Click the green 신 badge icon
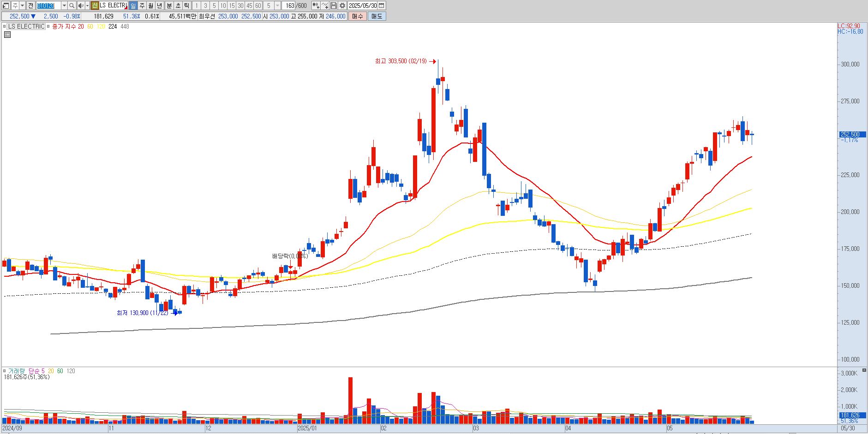The image size is (868, 434). [x=95, y=6]
